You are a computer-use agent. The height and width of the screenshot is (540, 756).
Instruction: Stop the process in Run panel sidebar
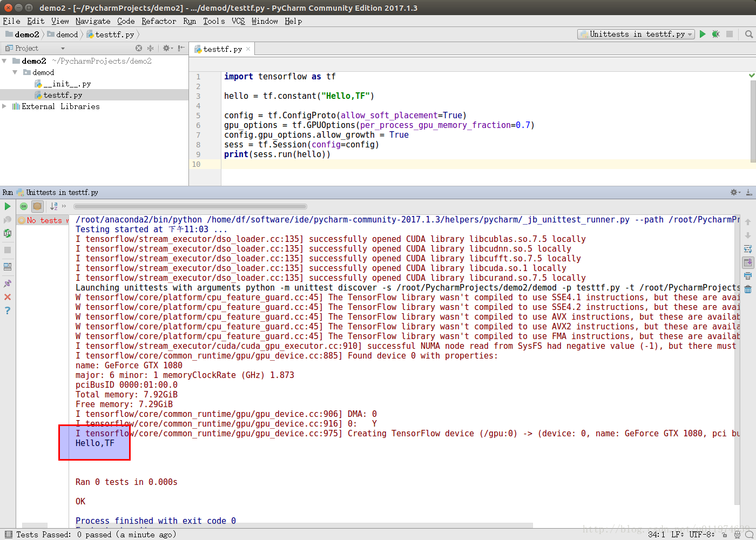(8, 250)
